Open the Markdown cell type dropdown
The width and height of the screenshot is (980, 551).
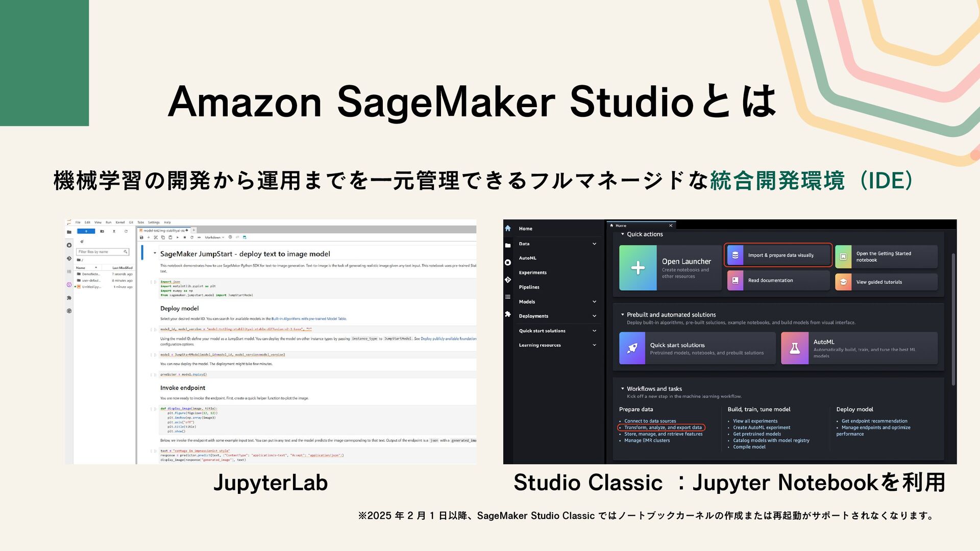214,237
